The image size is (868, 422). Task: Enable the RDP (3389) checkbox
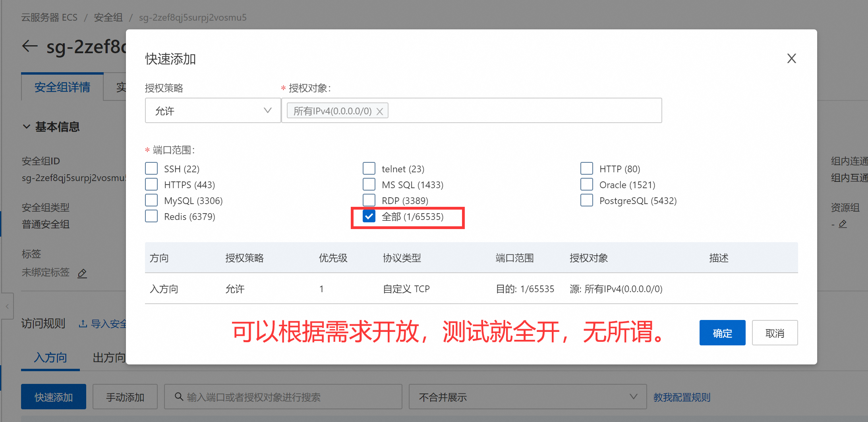(369, 200)
